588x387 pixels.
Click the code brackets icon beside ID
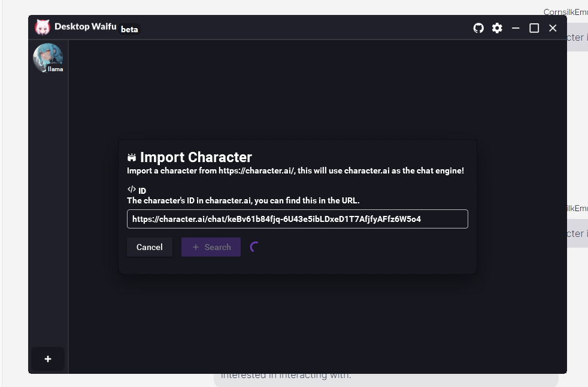132,189
